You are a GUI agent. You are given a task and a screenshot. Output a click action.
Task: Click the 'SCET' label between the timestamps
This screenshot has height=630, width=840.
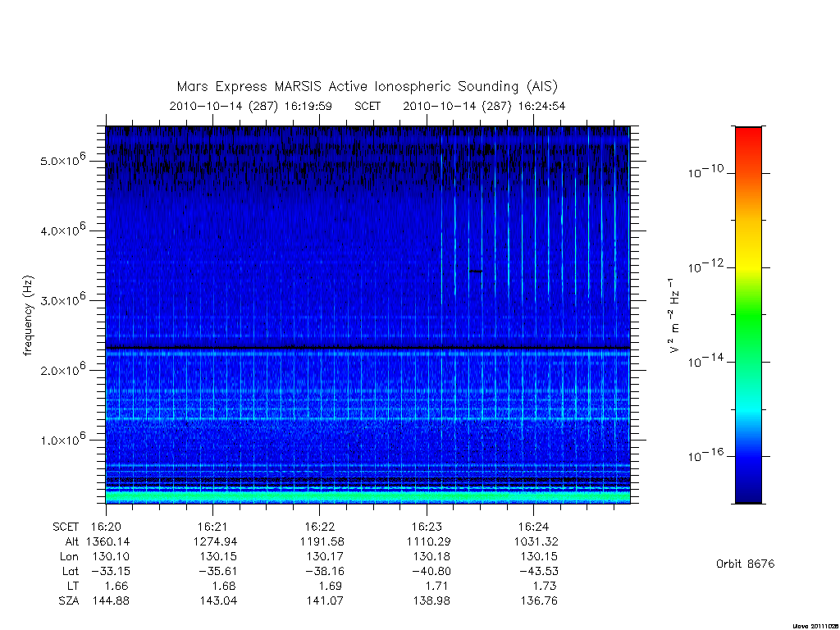[367, 106]
